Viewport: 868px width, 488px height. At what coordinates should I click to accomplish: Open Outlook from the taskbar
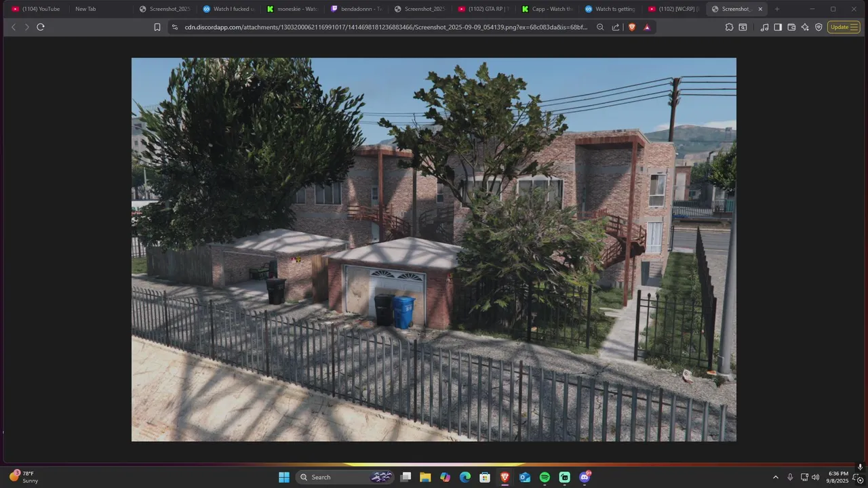(525, 477)
